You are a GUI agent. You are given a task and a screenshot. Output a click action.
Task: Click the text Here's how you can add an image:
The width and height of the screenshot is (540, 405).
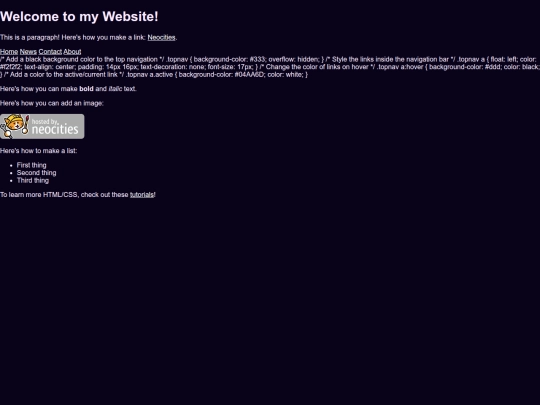point(52,103)
